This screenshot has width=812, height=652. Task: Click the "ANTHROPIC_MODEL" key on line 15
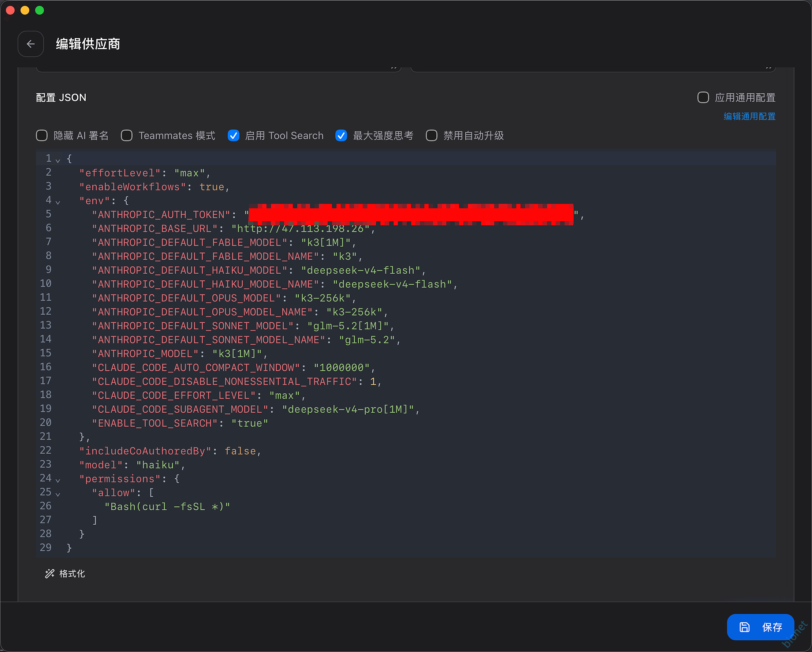point(145,354)
